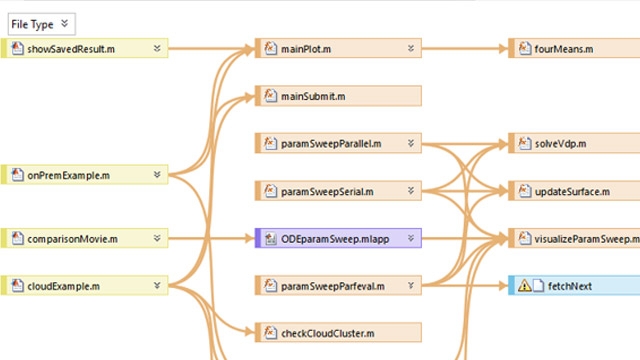Expand the onPremExample.m node chevron
Viewport: 640px width, 360px height.
point(157,175)
